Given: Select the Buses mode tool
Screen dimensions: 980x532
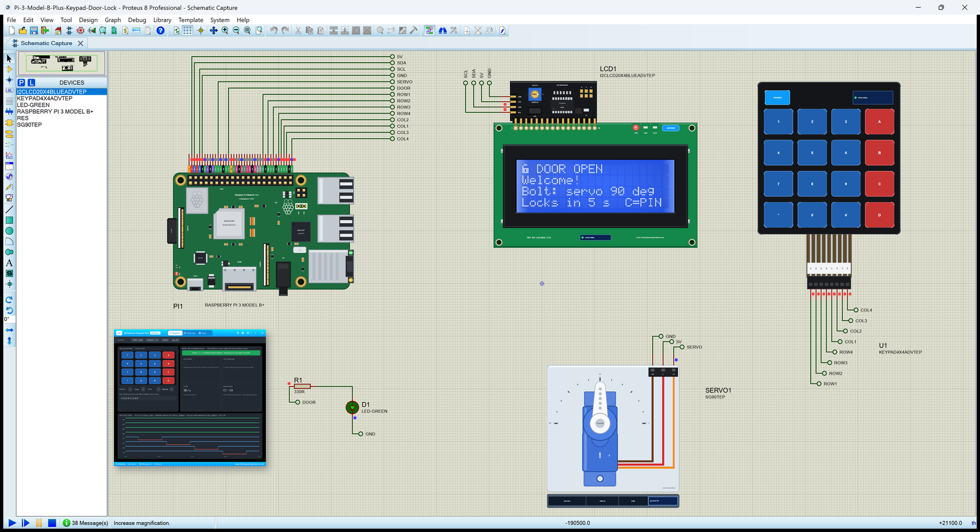Looking at the screenshot, I should click(x=9, y=112).
